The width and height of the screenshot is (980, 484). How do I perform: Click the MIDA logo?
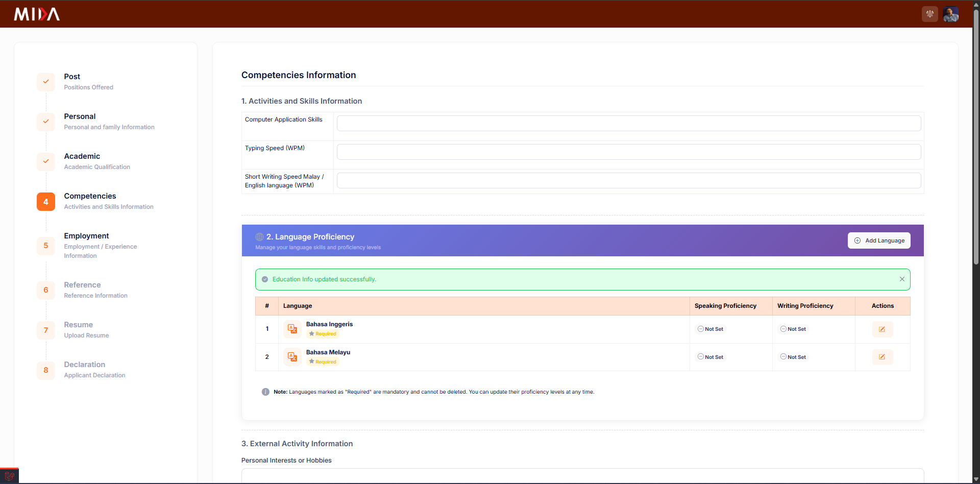(x=36, y=14)
